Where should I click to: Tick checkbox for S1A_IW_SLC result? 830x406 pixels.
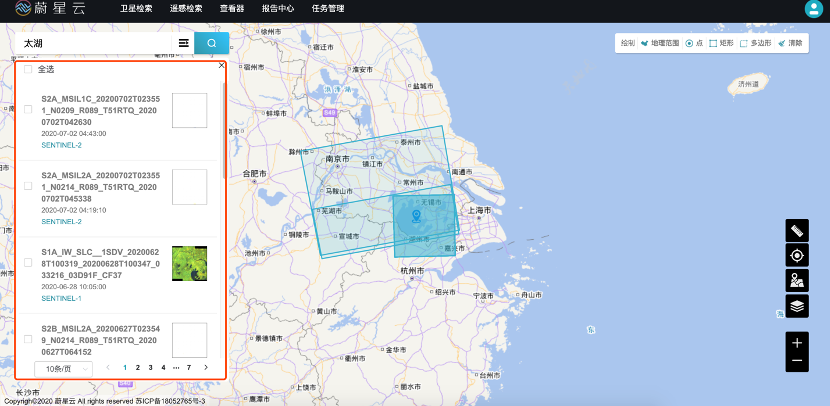point(28,263)
